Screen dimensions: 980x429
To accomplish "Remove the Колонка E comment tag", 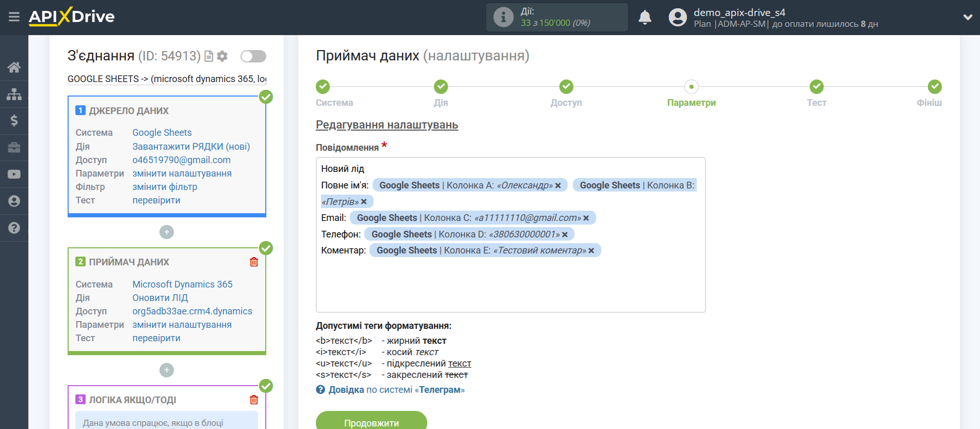I will click(591, 250).
